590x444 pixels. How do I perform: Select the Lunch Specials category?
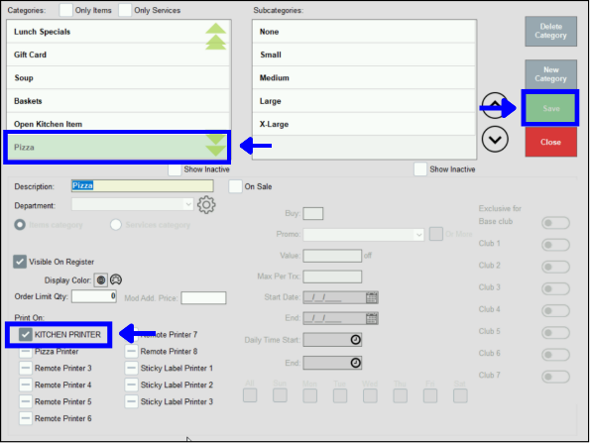coord(119,32)
